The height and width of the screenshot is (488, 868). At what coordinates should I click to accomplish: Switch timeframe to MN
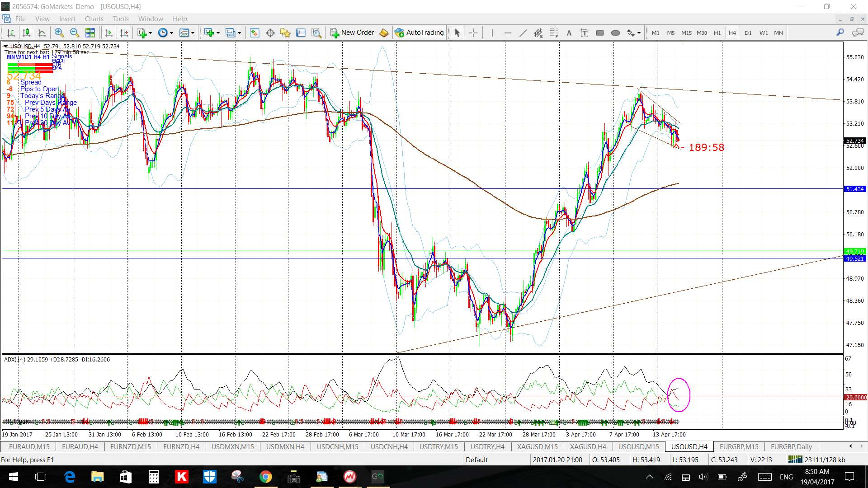click(778, 33)
